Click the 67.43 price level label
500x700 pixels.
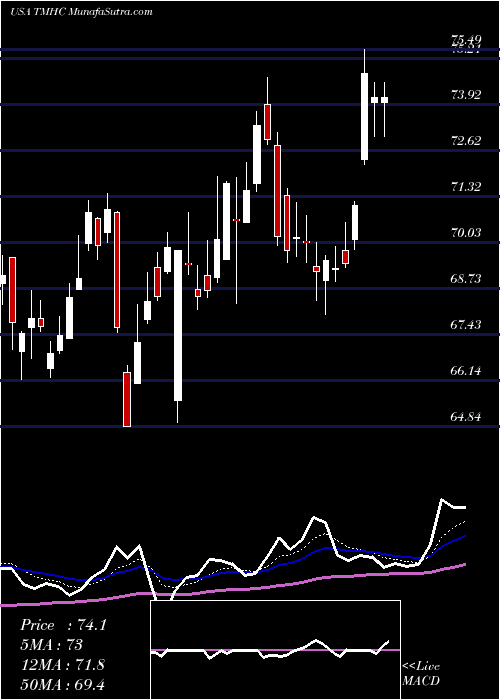pos(467,325)
